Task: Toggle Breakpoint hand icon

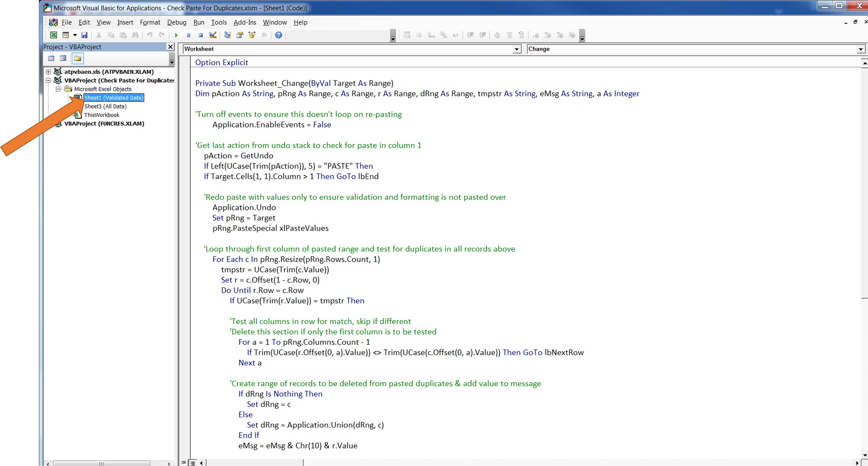Action: 497,35
